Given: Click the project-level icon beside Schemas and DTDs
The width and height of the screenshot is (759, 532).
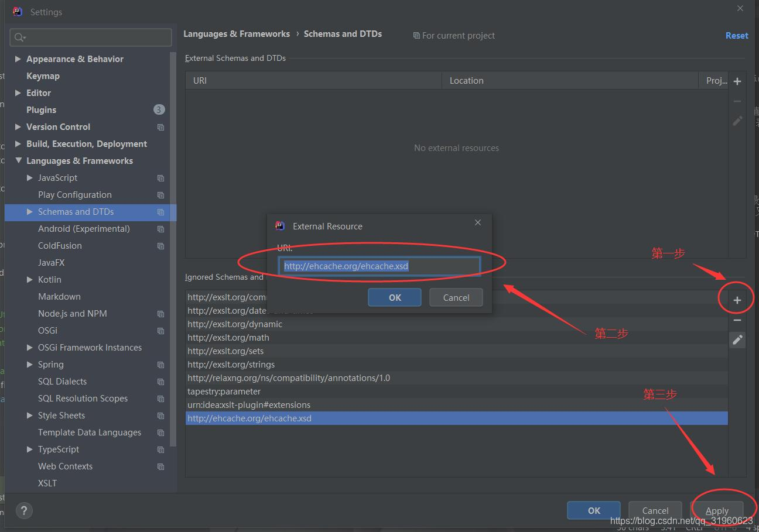Looking at the screenshot, I should (x=160, y=212).
